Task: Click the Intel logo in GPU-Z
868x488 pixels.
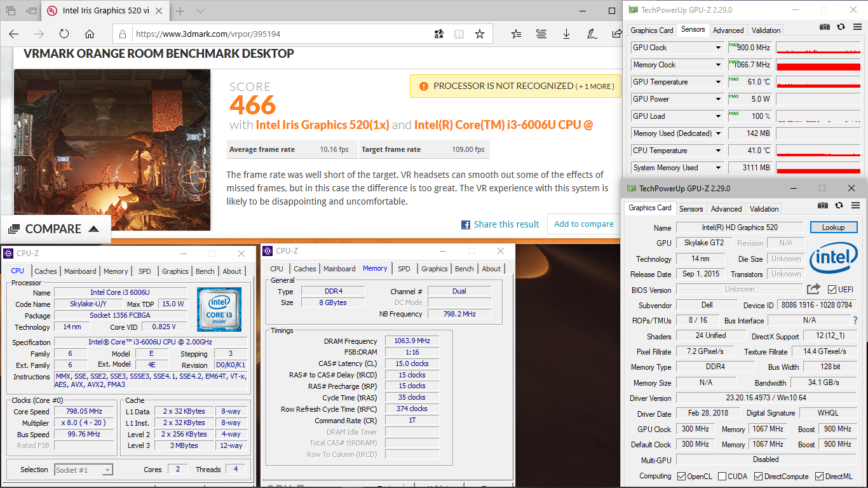Action: [833, 257]
